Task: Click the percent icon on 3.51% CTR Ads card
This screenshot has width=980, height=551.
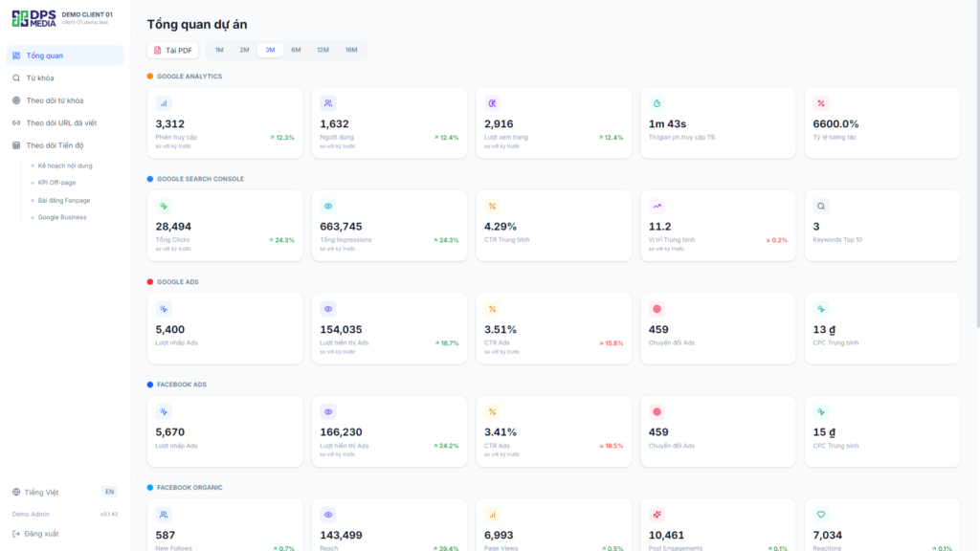Action: pos(493,309)
